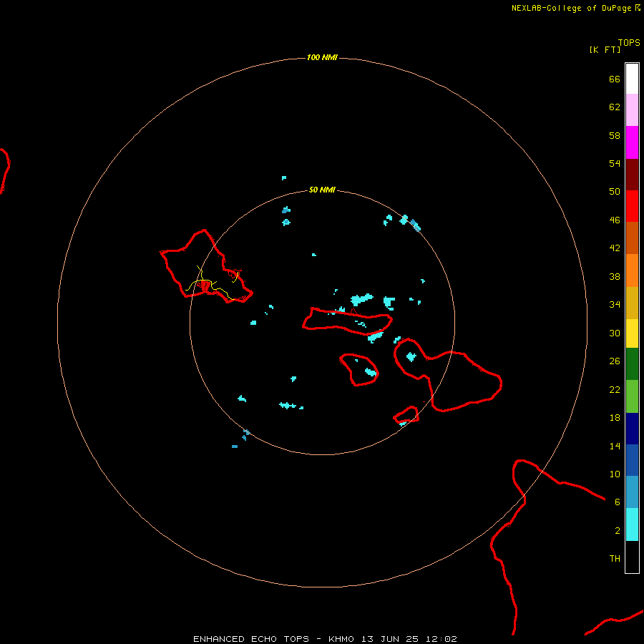Image resolution: width=644 pixels, height=644 pixels.
Task: Click the 50 legend value
Action: 615,192
